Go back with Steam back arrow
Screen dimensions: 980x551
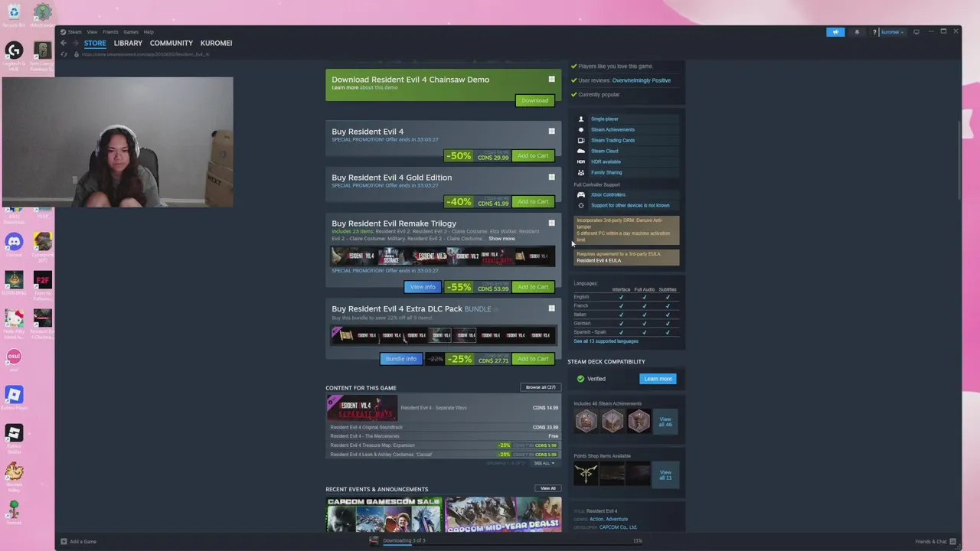64,43
